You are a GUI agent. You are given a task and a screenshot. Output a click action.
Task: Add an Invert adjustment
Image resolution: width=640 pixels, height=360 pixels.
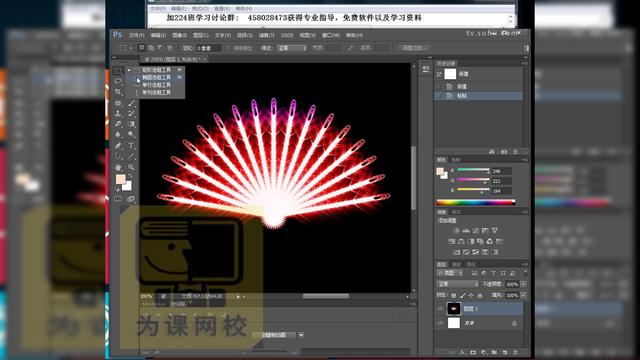tap(456, 252)
